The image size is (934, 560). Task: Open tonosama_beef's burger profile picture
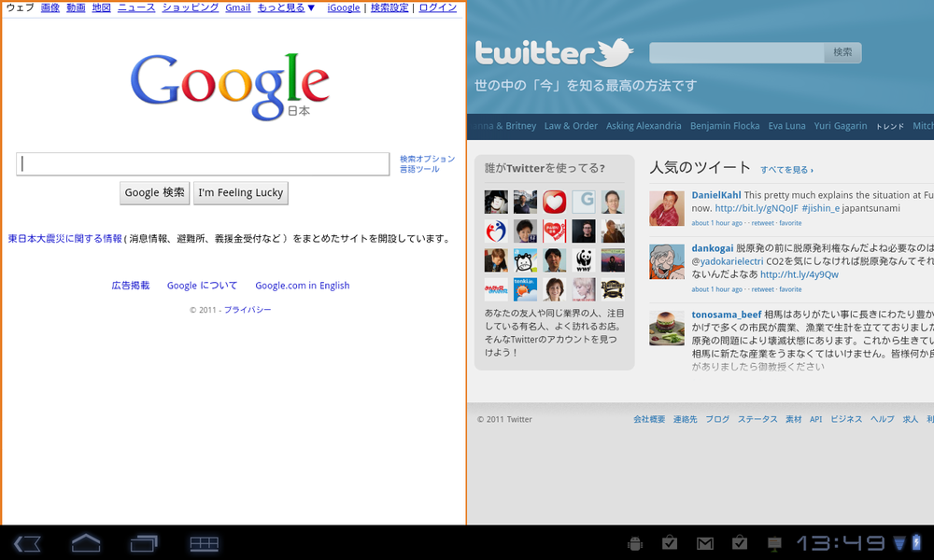[667, 328]
